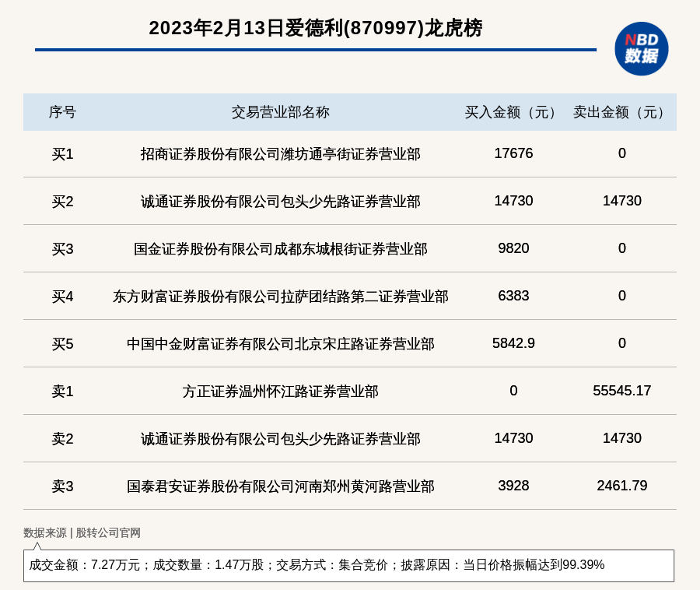Click the 成交金额：7.27万元 summary box

pos(348,565)
